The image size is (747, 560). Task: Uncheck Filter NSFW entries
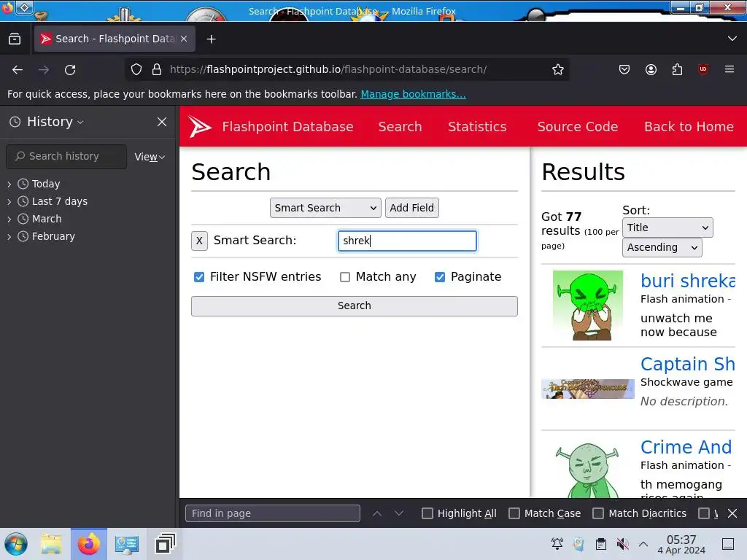pos(199,277)
